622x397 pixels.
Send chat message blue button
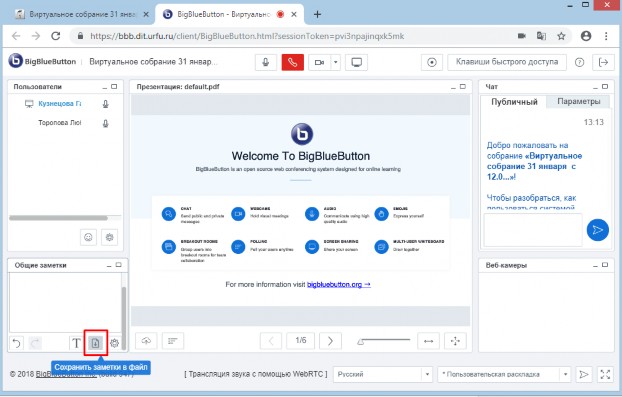click(597, 230)
